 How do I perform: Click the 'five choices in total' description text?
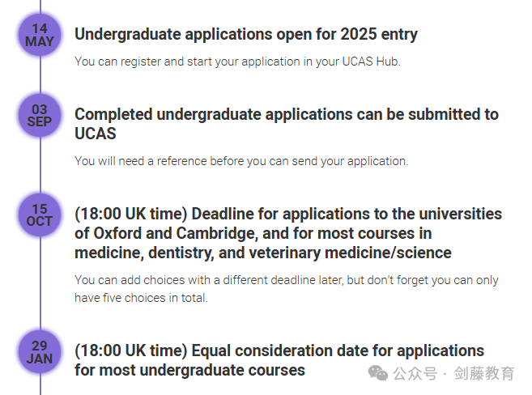[287, 289]
